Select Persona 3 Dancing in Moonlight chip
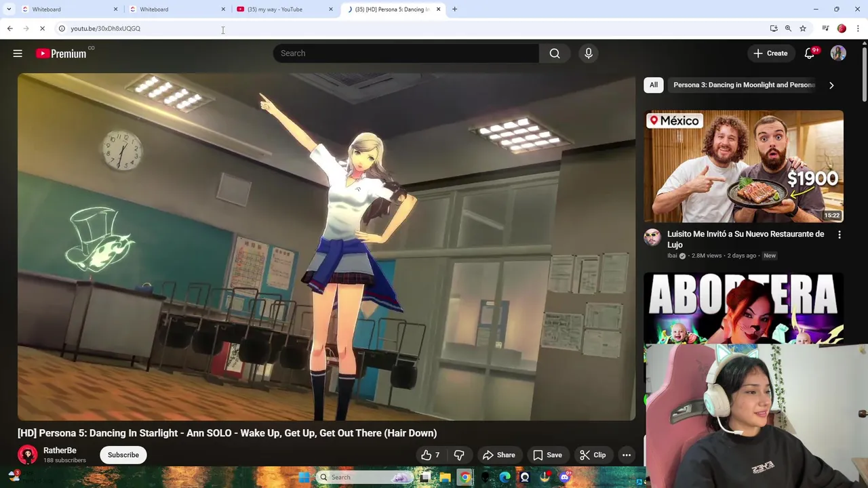 [744, 85]
